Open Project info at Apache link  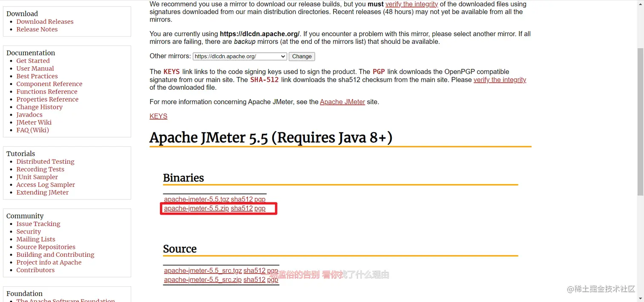[x=49, y=262]
